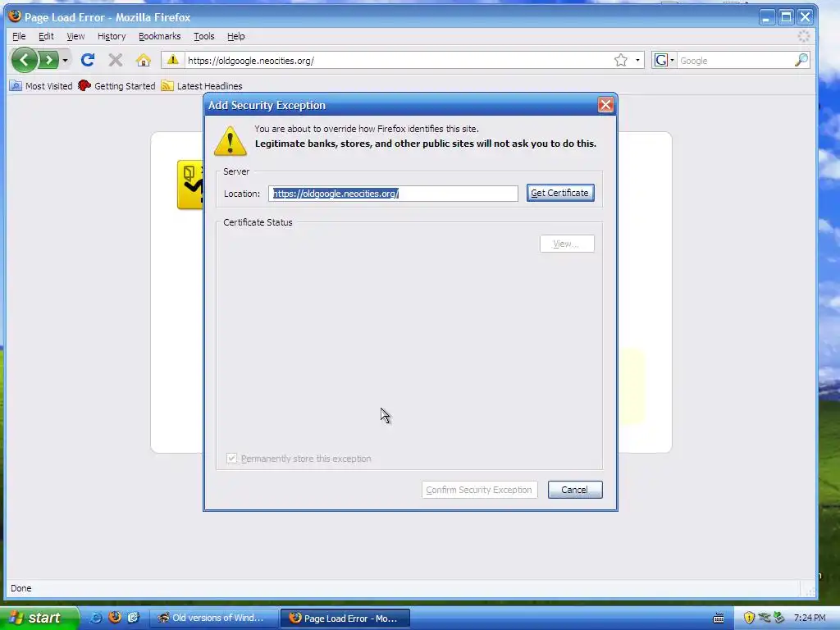Click the Get Certificate button
Screen dimensions: 840x630
[559, 193]
